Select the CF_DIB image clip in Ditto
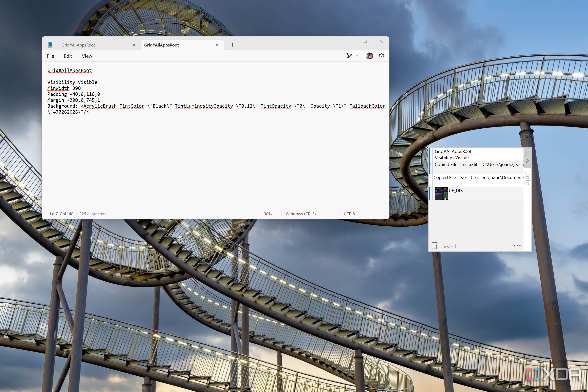Screen dimensions: 588x392 [476, 194]
